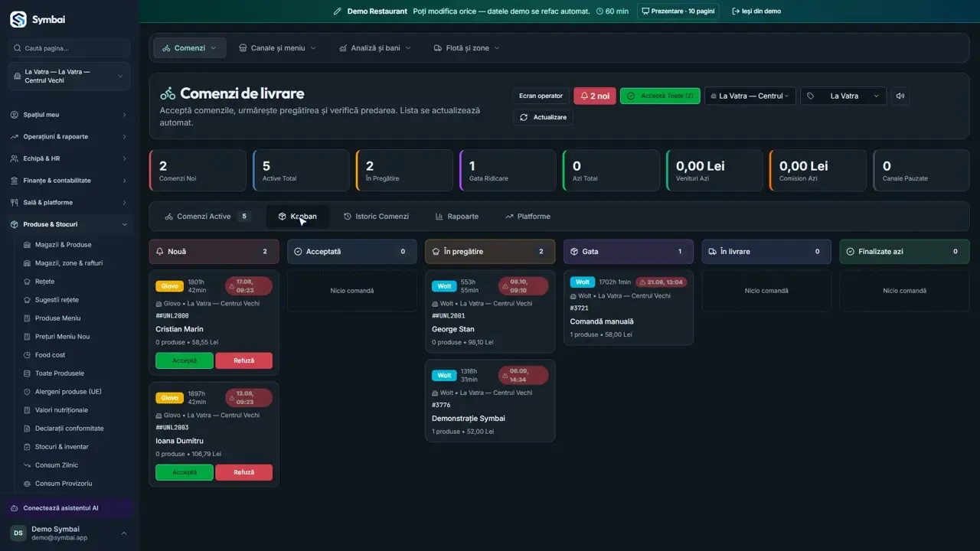
Task: Click the Actualizare refresh button
Action: pyautogui.click(x=543, y=117)
